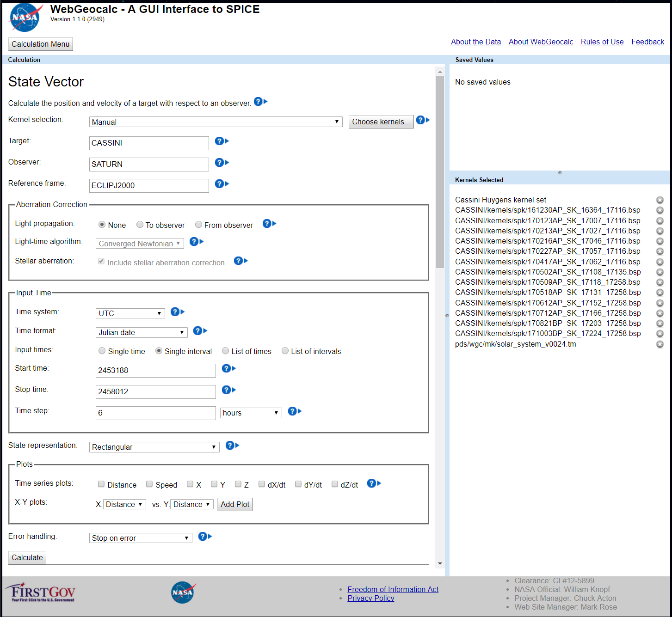This screenshot has height=617, width=672.
Task: Choose Single time input option
Action: tap(102, 351)
